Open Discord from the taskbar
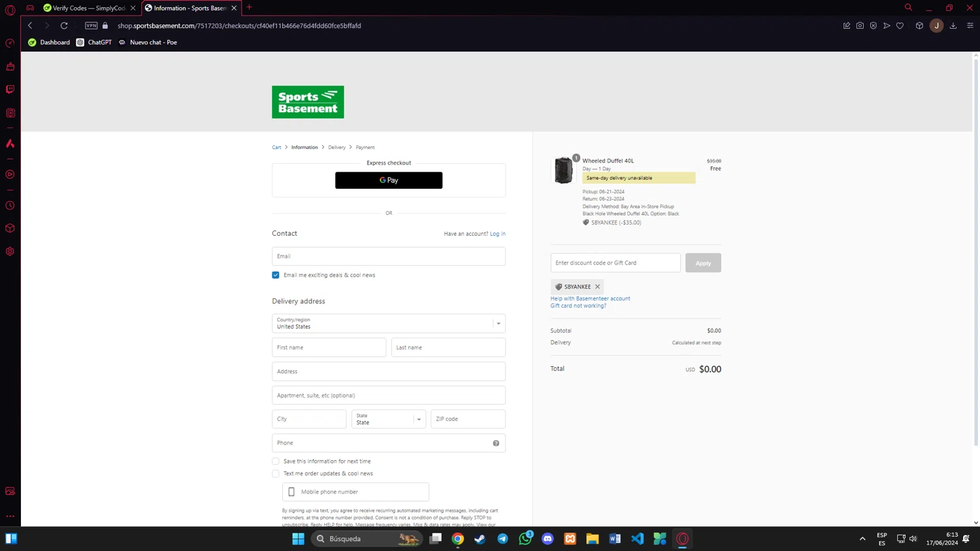This screenshot has height=551, width=980. (547, 539)
